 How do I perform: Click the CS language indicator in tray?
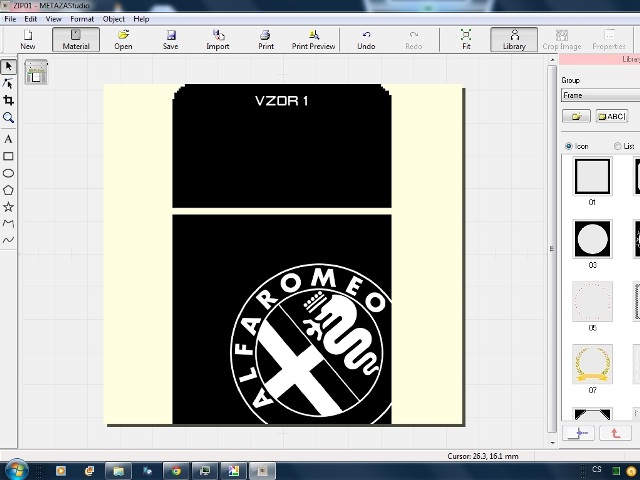coord(597,469)
